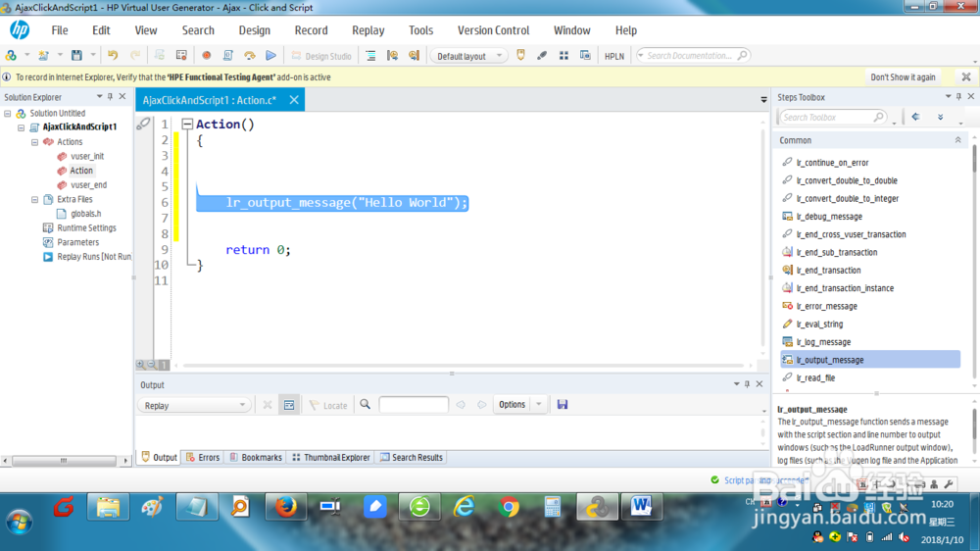Dismiss the info bar with X

click(x=966, y=76)
